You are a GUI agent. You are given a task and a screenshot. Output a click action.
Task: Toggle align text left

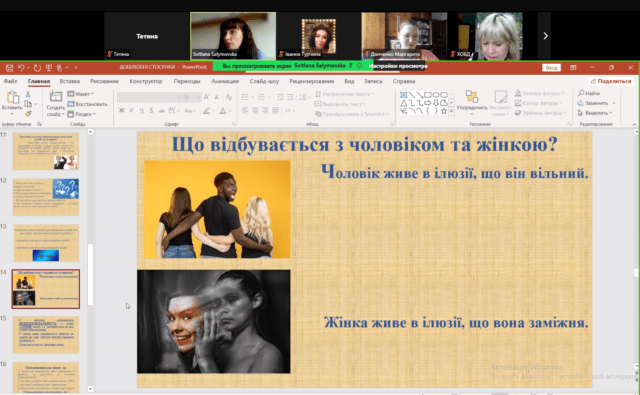point(245,111)
